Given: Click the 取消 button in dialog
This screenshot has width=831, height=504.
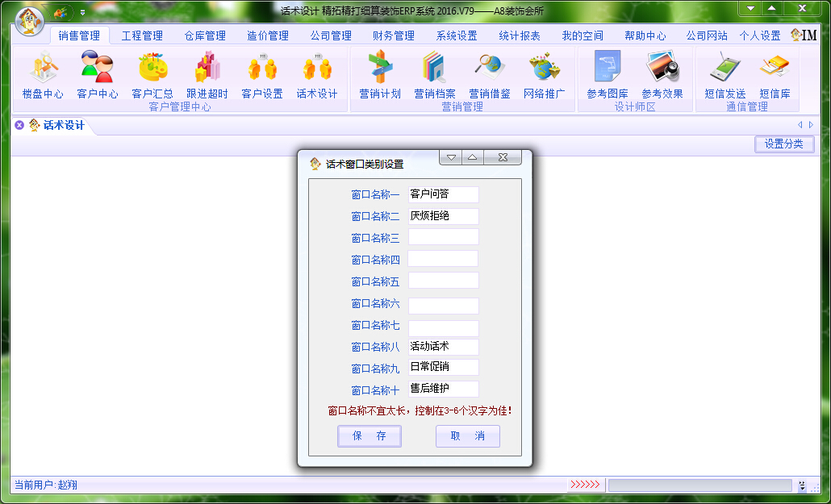Looking at the screenshot, I should point(468,436).
